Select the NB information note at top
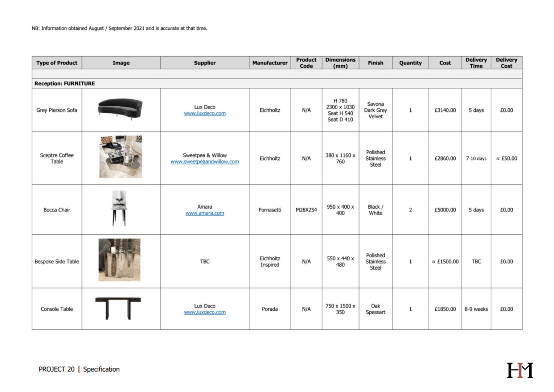This screenshot has width=554, height=392. [x=119, y=28]
